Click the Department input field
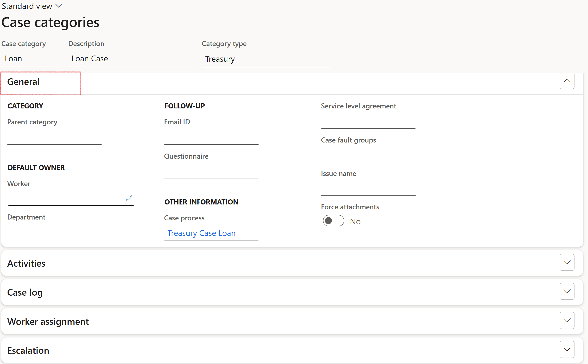This screenshot has width=588, height=364. click(x=71, y=232)
